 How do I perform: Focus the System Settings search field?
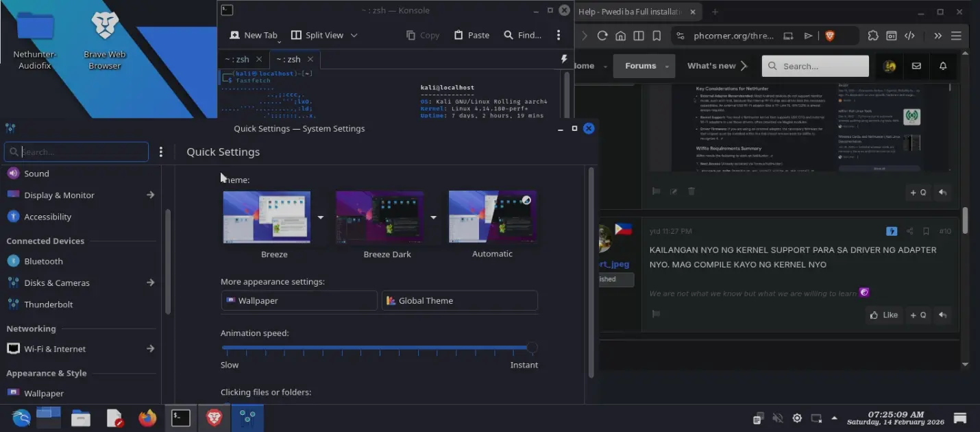click(76, 152)
